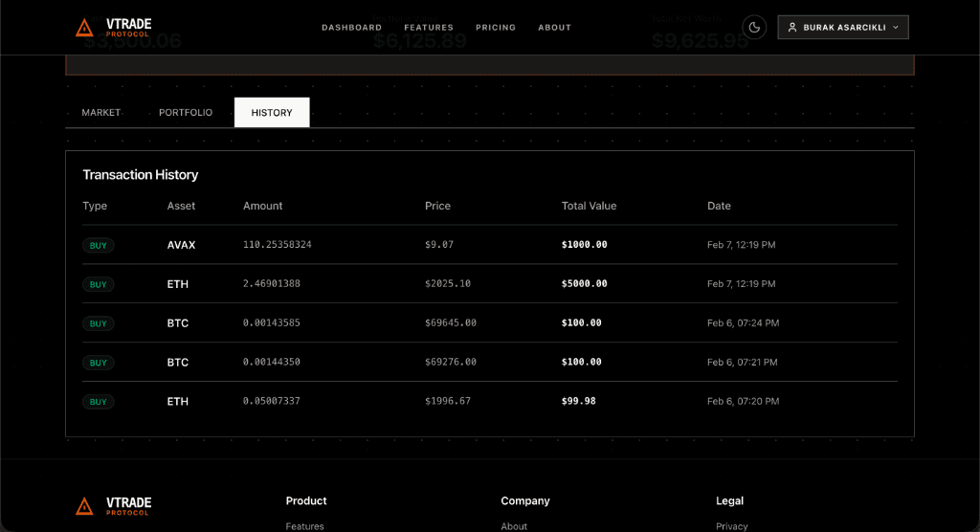Open Features link in footer Product column
Screen dimensions: 980x532
(305, 526)
